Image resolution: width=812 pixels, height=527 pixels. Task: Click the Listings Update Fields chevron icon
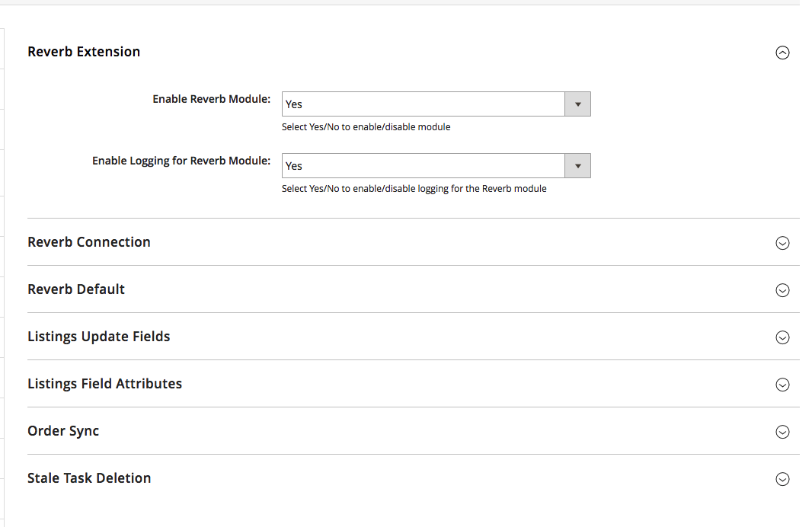pos(782,337)
